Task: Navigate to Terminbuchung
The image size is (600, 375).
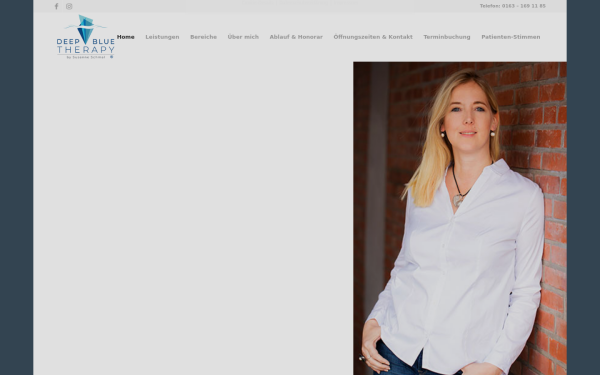Action: (447, 37)
